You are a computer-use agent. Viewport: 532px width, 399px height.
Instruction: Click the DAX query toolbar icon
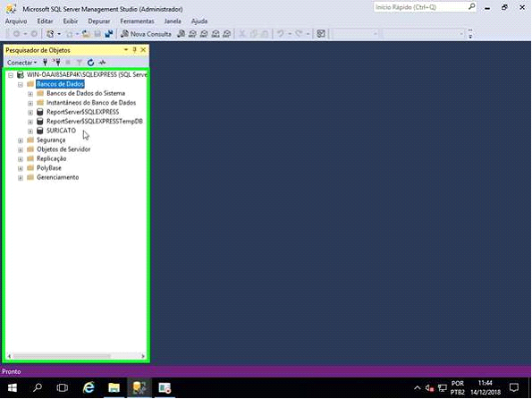(227, 34)
